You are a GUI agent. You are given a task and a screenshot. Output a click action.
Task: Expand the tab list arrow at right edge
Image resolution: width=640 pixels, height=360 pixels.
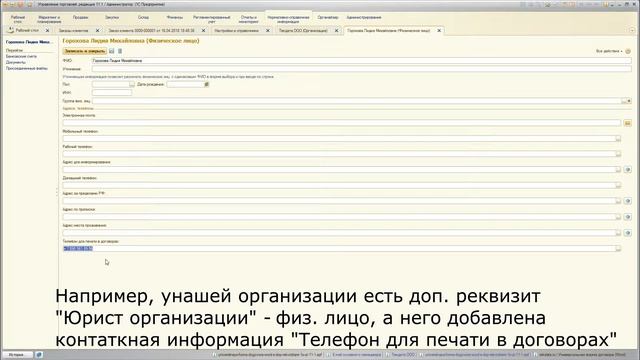(632, 30)
